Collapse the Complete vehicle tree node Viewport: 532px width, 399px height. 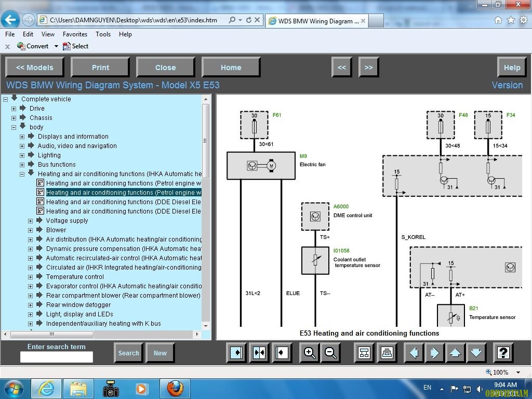(5, 99)
